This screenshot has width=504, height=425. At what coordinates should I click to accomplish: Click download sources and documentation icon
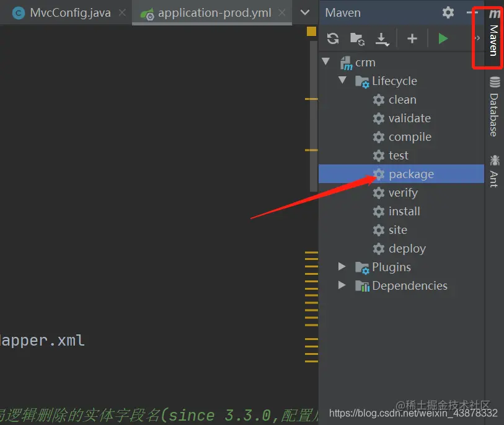point(382,39)
